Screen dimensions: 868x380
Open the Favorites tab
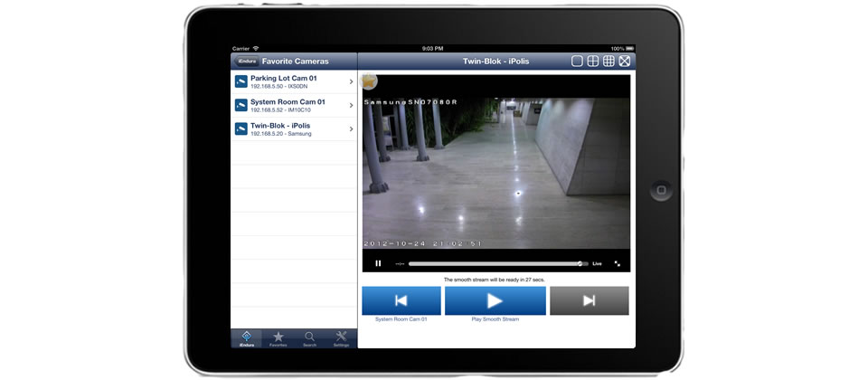(x=278, y=338)
